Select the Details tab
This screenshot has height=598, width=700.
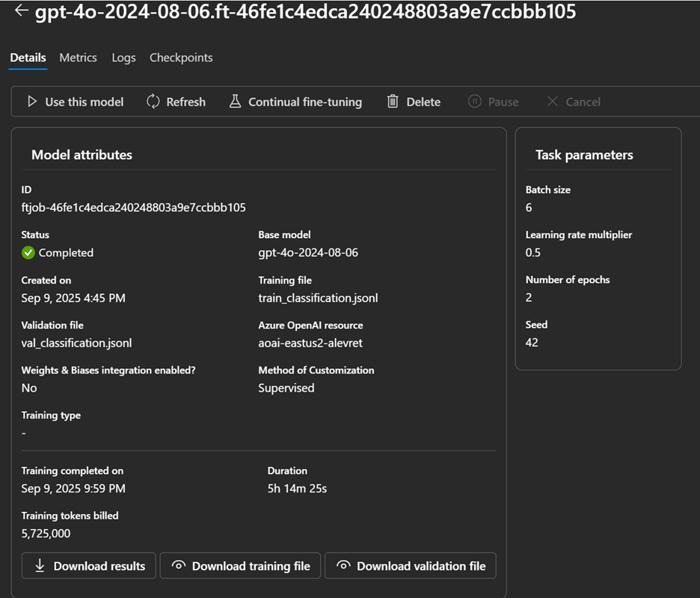28,58
